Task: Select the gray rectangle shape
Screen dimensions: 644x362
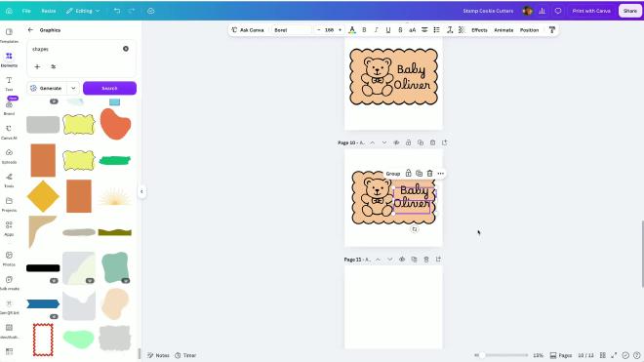Action: click(43, 125)
